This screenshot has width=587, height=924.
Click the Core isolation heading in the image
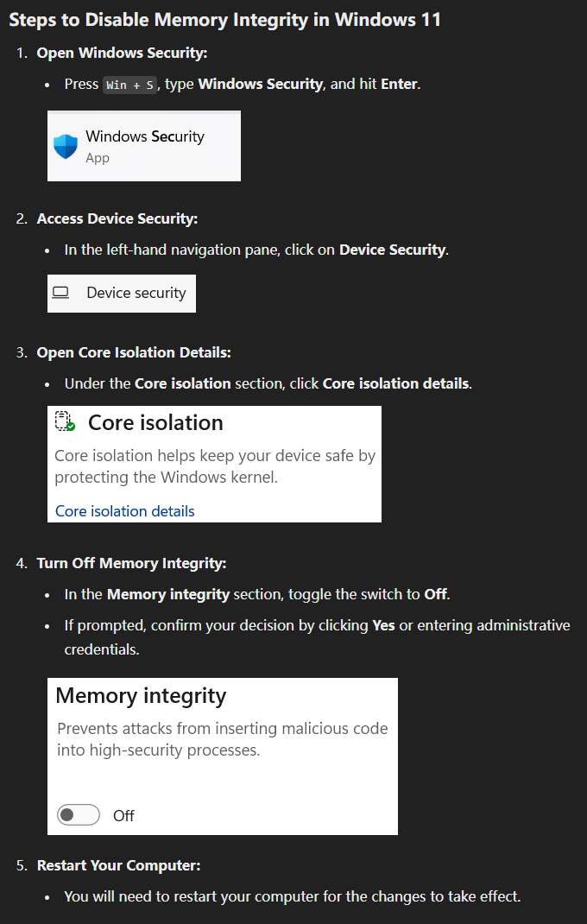point(155,422)
